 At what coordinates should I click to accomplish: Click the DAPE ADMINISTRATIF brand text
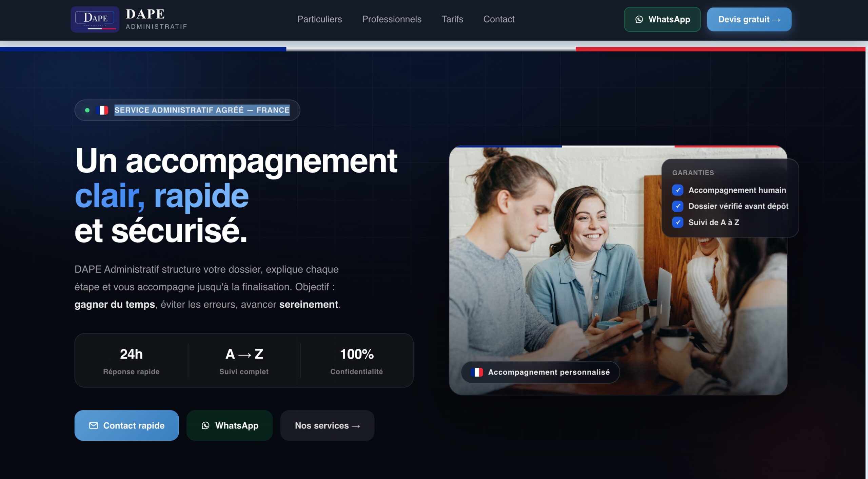click(x=156, y=19)
